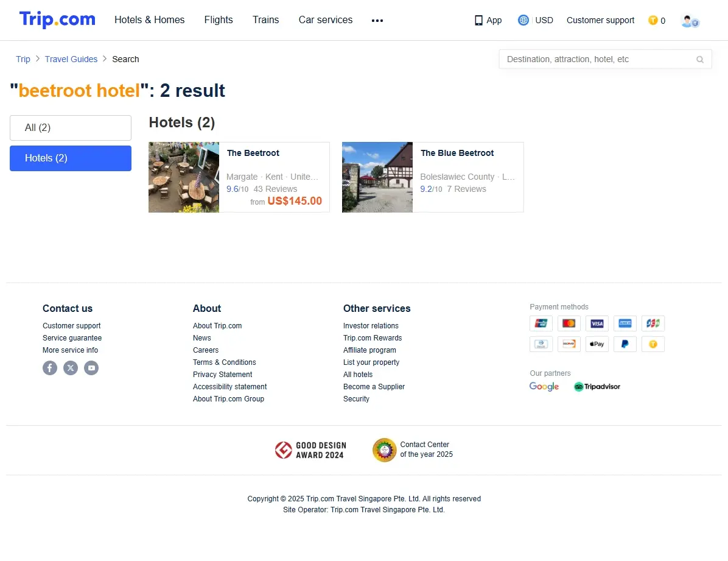The image size is (728, 561).
Task: Click the Mastercard payment icon
Action: tap(569, 323)
